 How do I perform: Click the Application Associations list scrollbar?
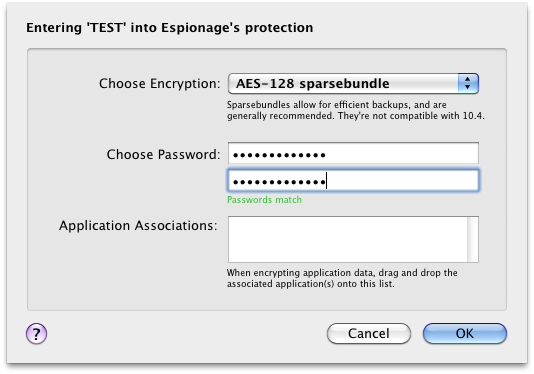(473, 239)
